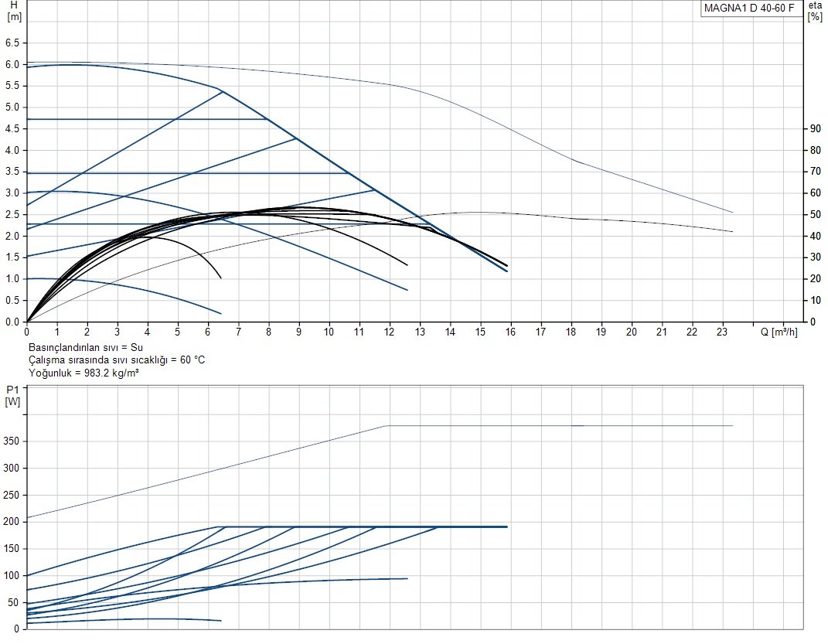Click the 5.5 value on H axis
Screen dimensions: 828x644
click(x=12, y=86)
